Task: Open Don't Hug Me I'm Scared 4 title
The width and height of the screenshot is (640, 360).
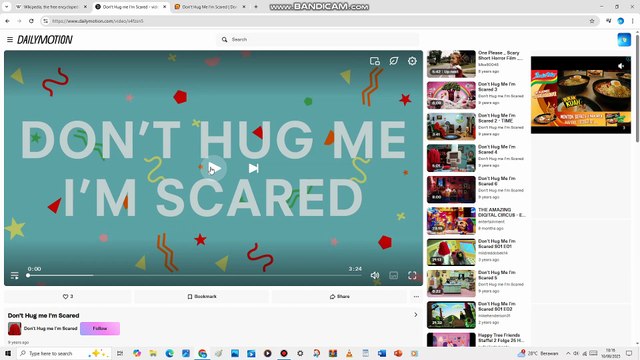Action: pos(497,149)
